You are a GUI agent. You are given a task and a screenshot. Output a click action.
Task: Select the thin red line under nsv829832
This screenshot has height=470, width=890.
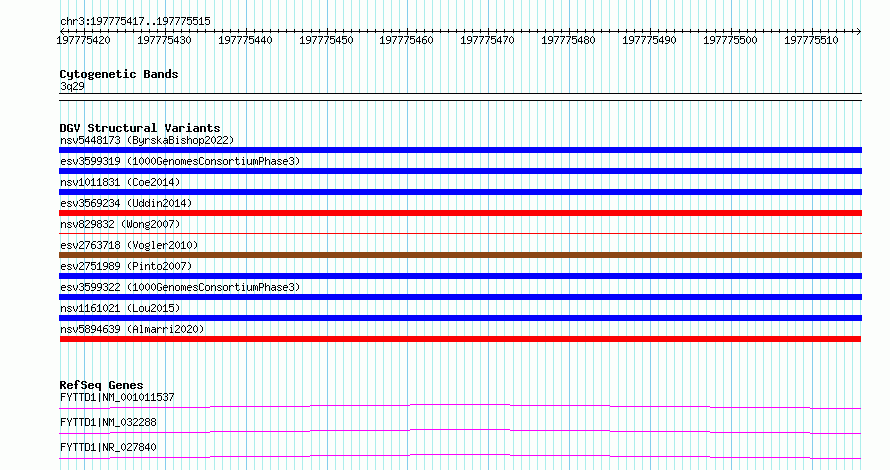pyautogui.click(x=460, y=233)
